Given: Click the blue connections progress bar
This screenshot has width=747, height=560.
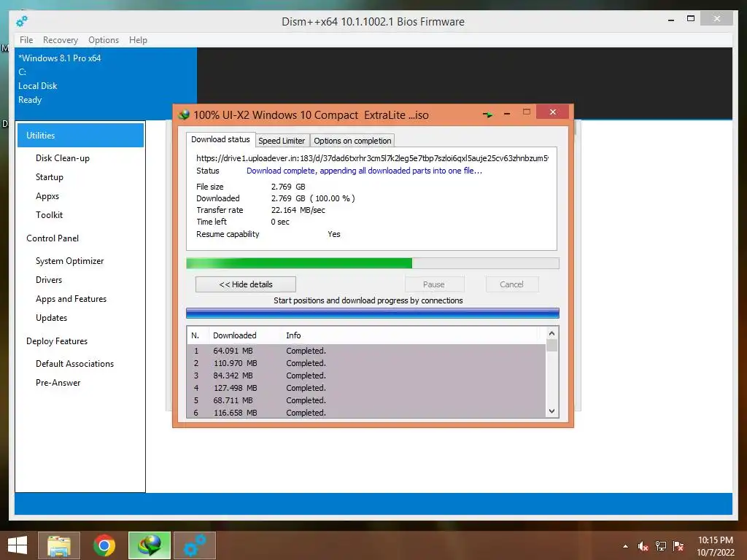Looking at the screenshot, I should click(x=373, y=313).
